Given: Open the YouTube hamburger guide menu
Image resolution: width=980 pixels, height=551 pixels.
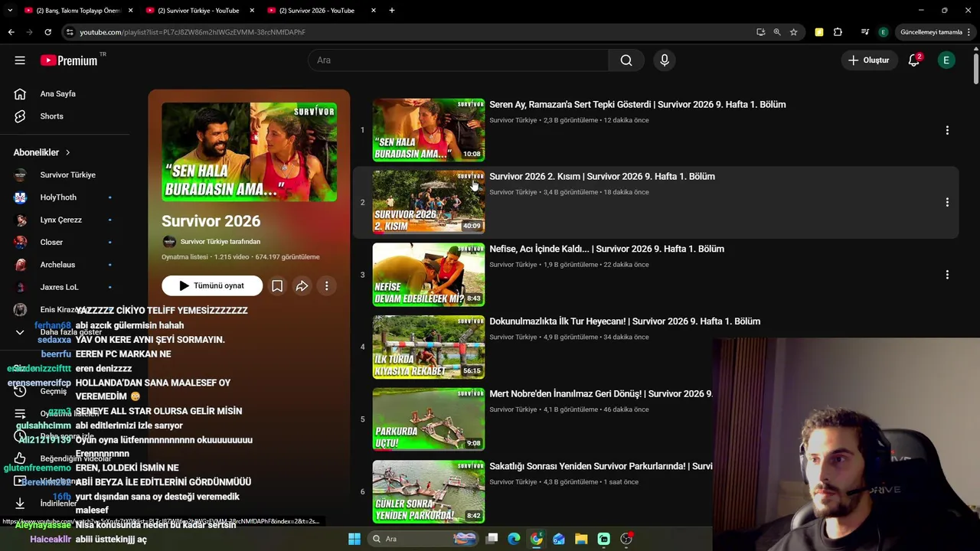Looking at the screenshot, I should (x=20, y=60).
